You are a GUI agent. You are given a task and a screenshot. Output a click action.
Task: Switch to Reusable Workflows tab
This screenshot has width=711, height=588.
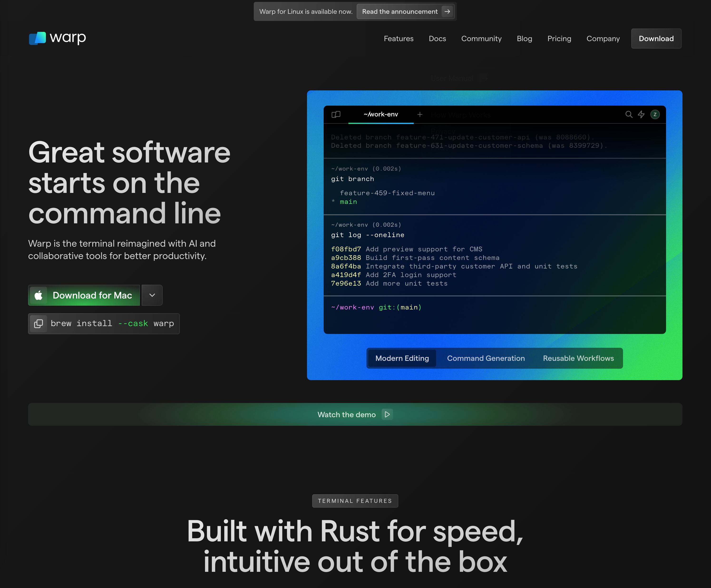[x=578, y=358]
